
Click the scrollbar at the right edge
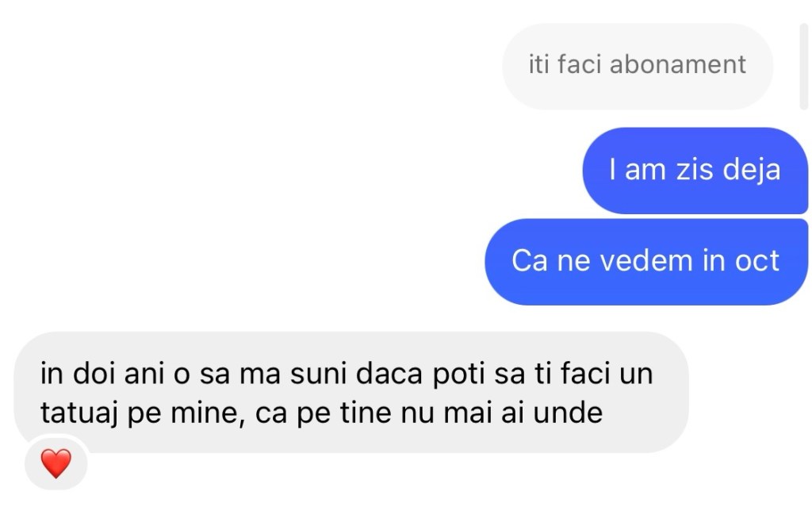tap(803, 66)
